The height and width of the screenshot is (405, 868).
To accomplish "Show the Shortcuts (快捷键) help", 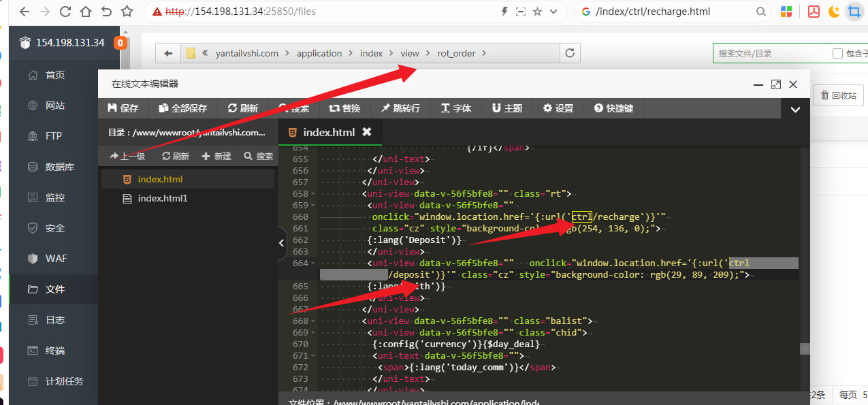I will [613, 108].
